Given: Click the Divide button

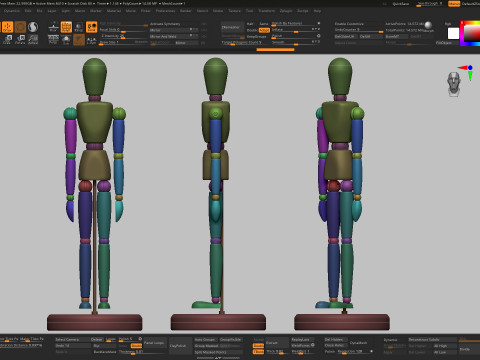Looking at the screenshot, I should pyautogui.click(x=469, y=349).
